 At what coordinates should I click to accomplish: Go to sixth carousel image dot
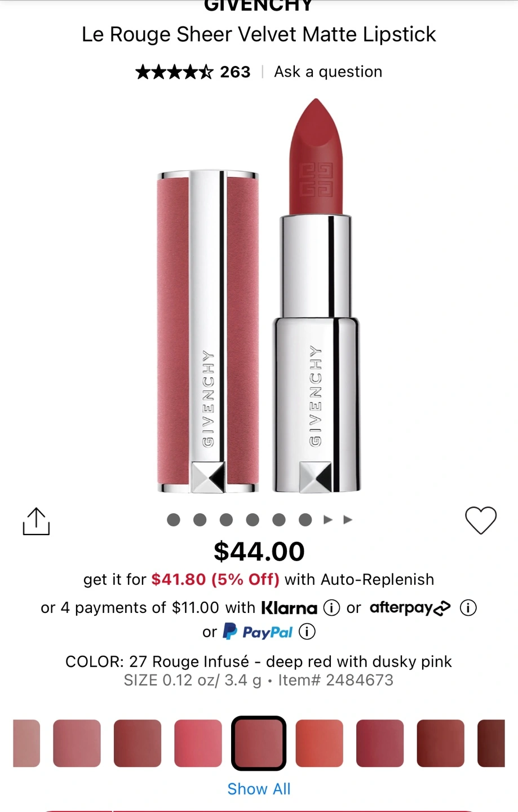[x=306, y=520]
